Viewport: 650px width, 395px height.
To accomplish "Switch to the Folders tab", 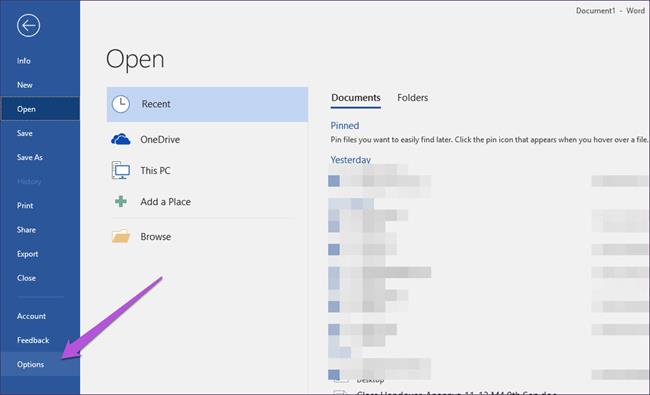I will pos(412,98).
